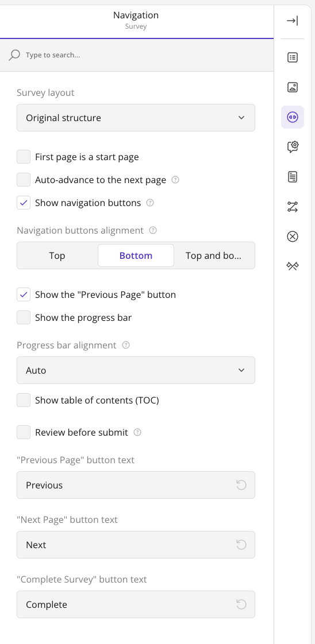Enable First page is a start page
Viewport: 315px width, 644px height.
point(24,157)
